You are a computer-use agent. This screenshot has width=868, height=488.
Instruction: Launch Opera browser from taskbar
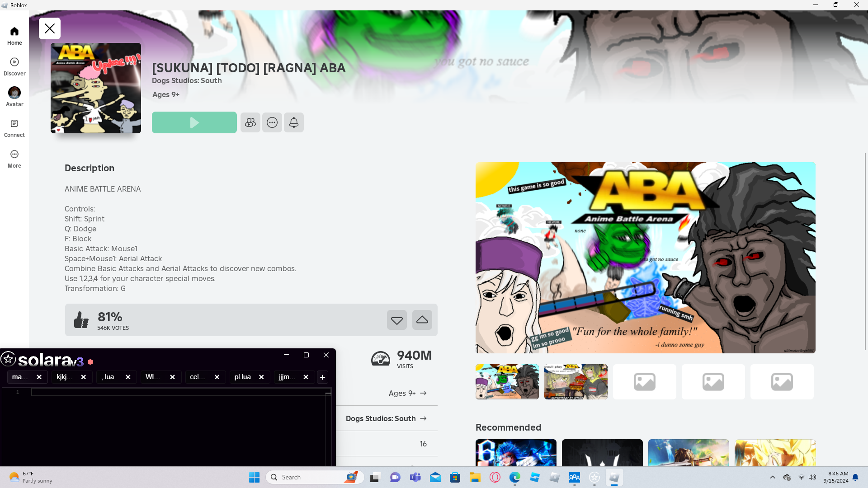495,477
